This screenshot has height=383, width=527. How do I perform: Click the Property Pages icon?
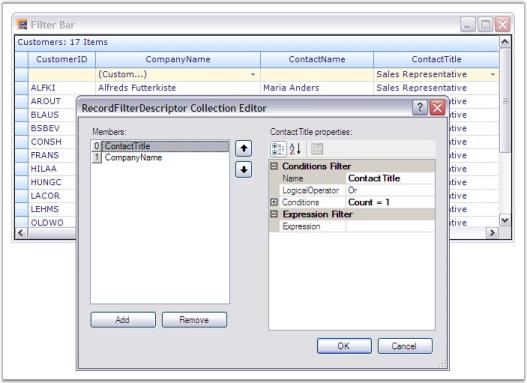click(x=317, y=149)
